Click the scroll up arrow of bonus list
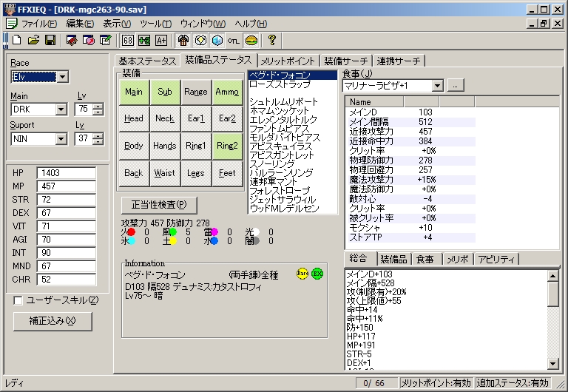The width and height of the screenshot is (568, 392). coord(552,276)
